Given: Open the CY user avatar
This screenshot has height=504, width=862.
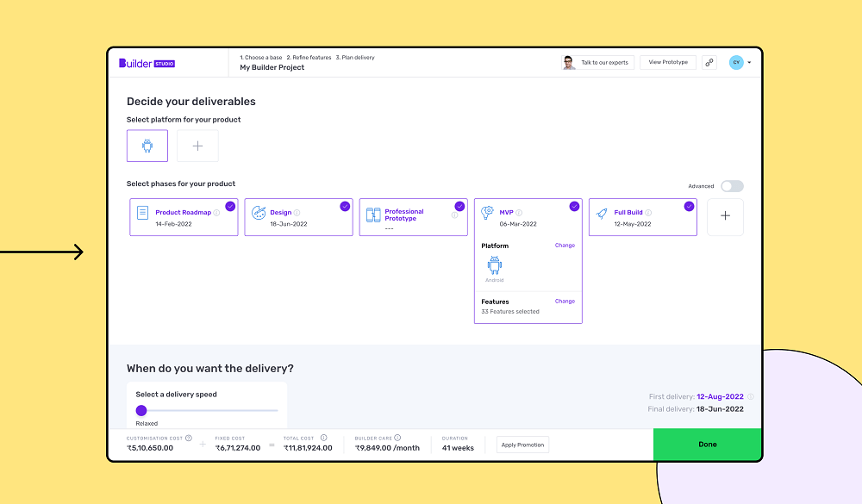Looking at the screenshot, I should (736, 62).
